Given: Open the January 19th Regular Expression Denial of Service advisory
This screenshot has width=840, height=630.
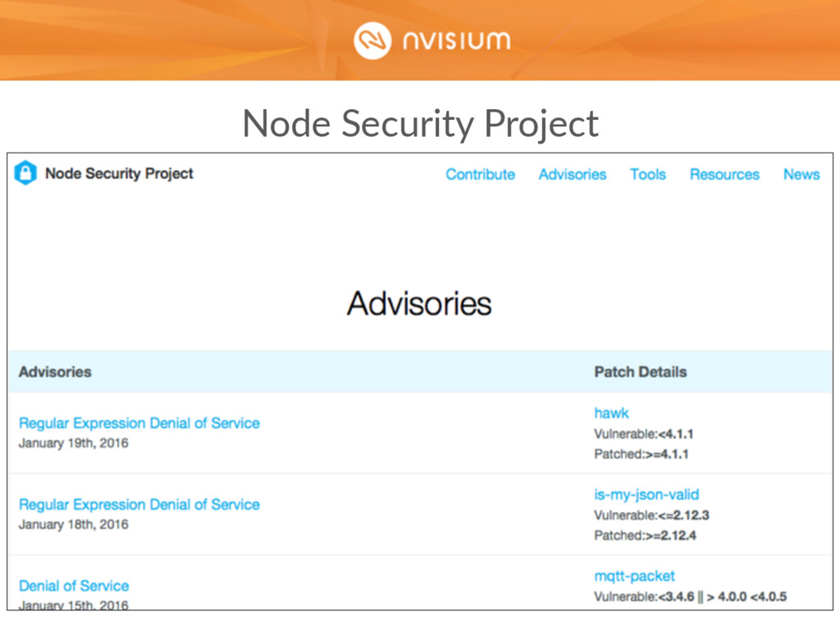Looking at the screenshot, I should pos(139,423).
